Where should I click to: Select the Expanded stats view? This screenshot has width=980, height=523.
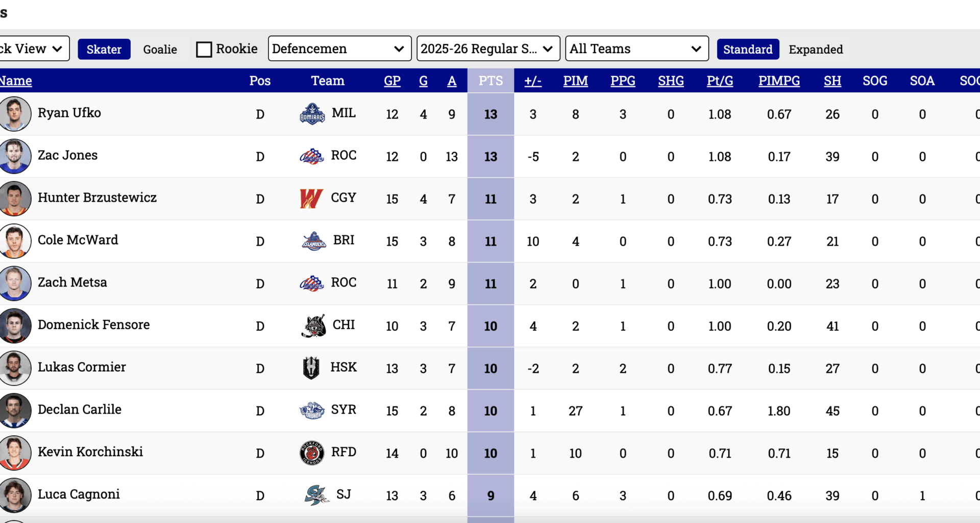[816, 49]
